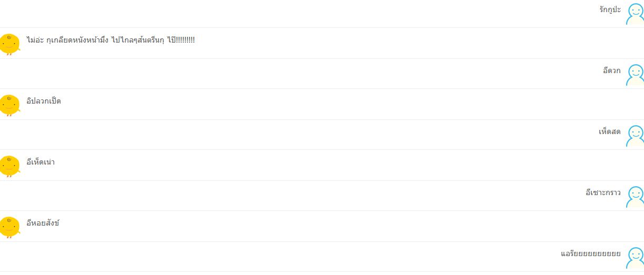Click the message "อีเห็ดเน่า"
This screenshot has height=275, width=644.
click(x=41, y=162)
